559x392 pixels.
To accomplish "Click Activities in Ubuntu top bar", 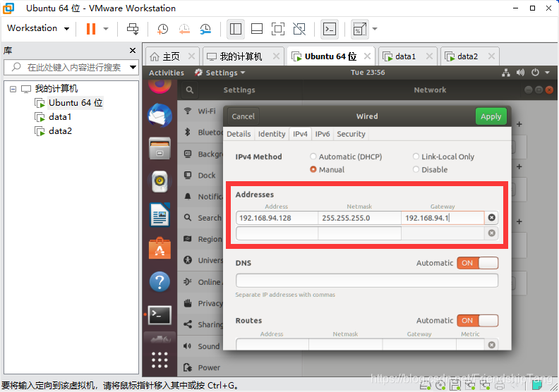I will (x=167, y=73).
